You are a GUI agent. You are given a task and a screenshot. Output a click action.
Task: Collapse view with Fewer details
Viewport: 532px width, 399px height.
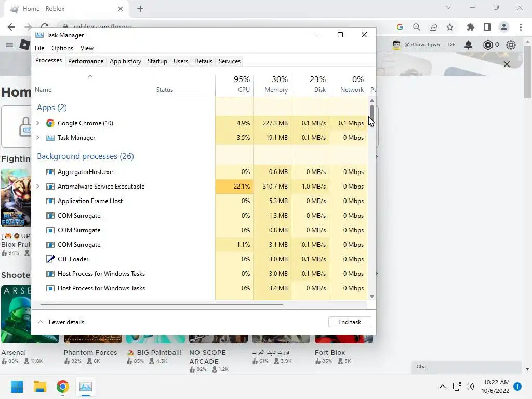click(x=61, y=322)
